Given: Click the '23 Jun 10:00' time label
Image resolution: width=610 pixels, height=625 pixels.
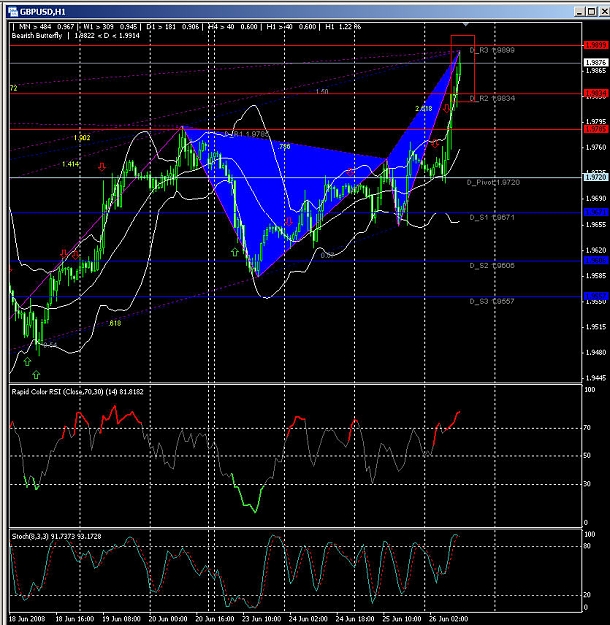Looking at the screenshot, I should click(262, 619).
